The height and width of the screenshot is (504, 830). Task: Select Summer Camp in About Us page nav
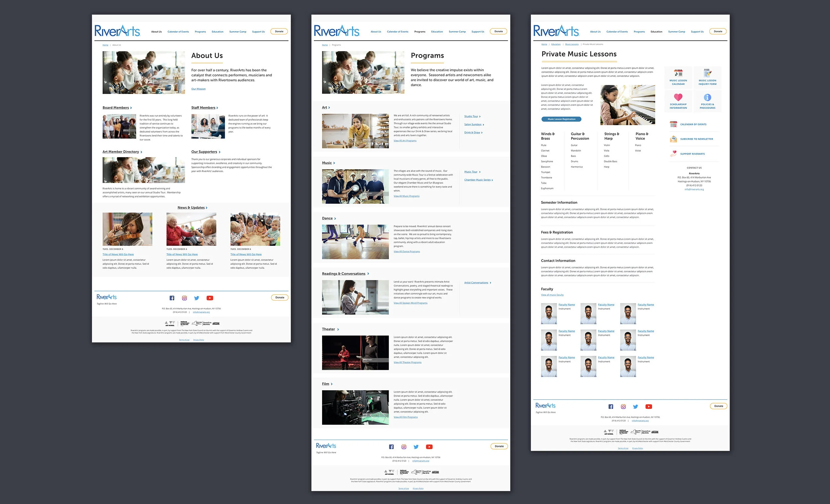tap(237, 32)
